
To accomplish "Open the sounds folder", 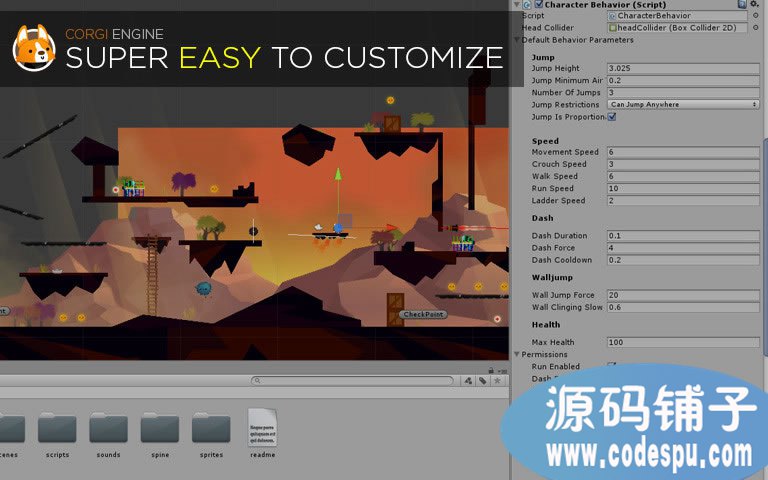I will [108, 430].
